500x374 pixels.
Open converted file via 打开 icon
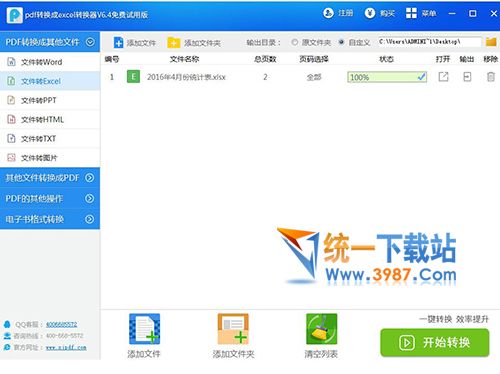coord(443,77)
